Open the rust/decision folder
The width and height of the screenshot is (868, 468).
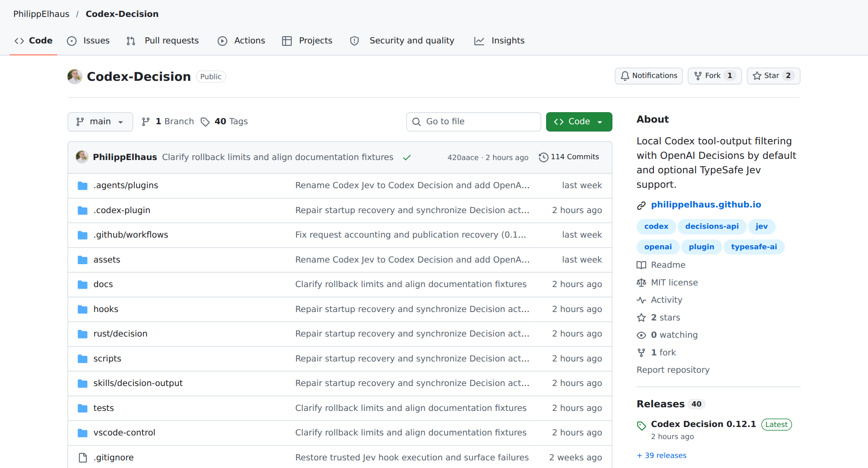[x=120, y=334]
